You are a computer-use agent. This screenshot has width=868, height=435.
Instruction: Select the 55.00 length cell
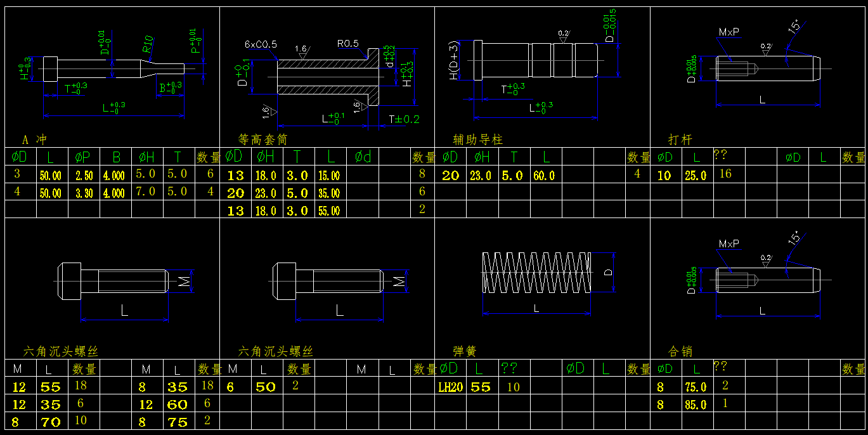click(x=329, y=211)
